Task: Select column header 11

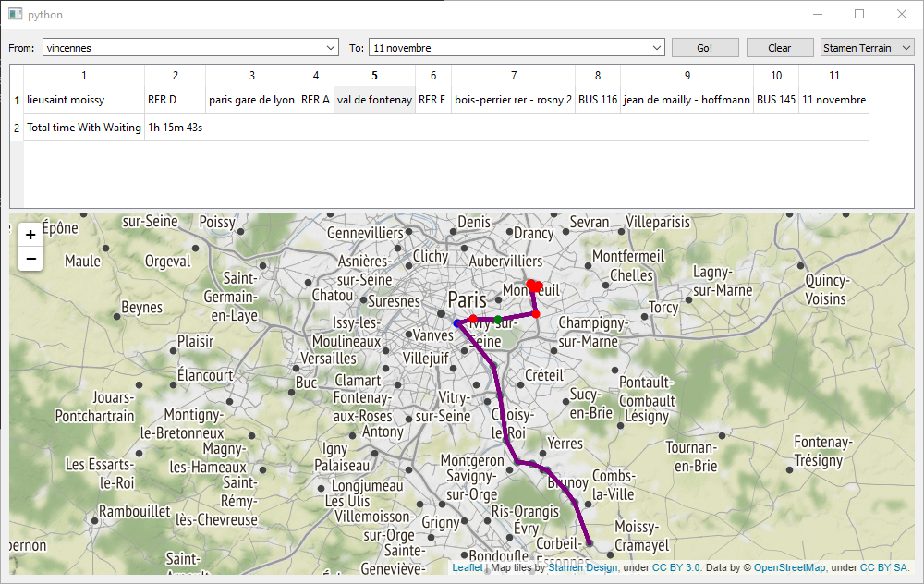Action: [833, 76]
